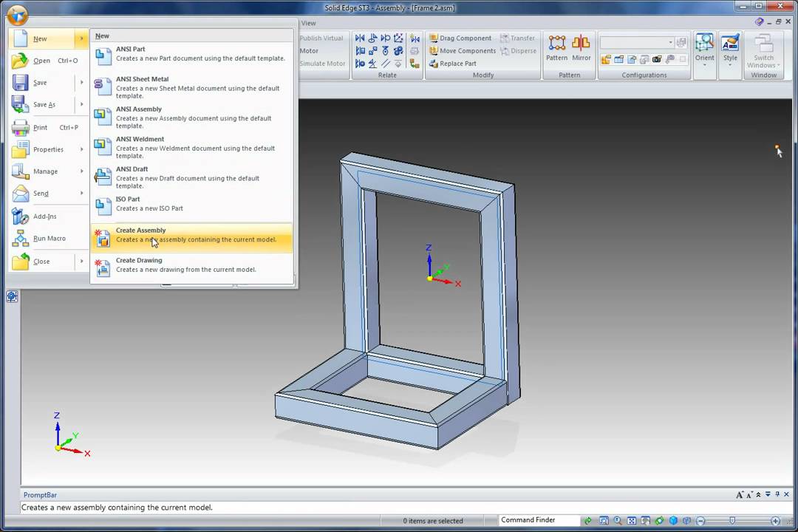Click the Gear relationship icon in Relate

(x=398, y=51)
